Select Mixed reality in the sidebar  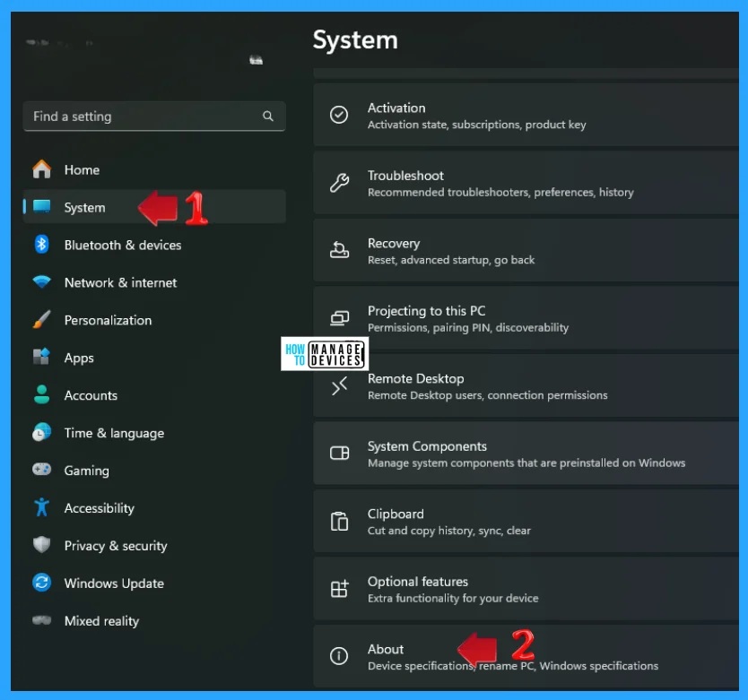[x=154, y=620]
